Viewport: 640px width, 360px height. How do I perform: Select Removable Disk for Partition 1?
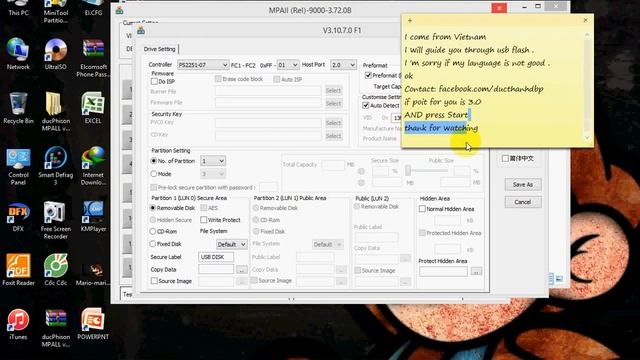[x=153, y=208]
